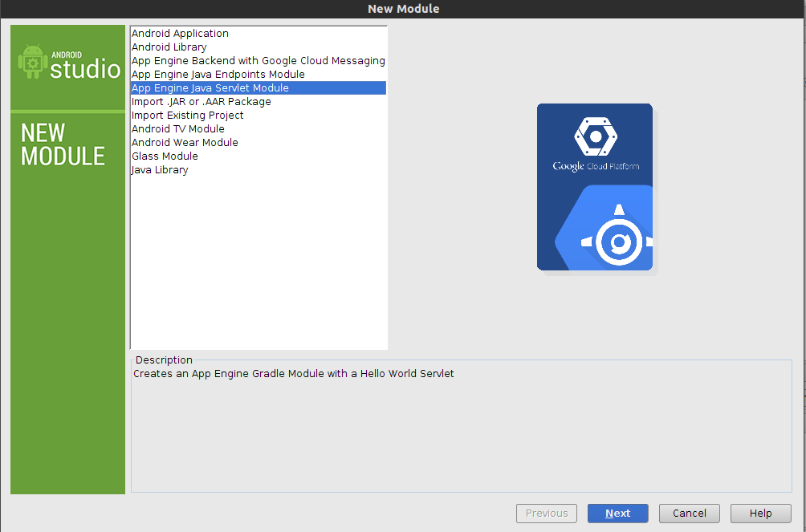Select App Engine Java Servlet Module row
This screenshot has width=806, height=532.
coord(258,88)
